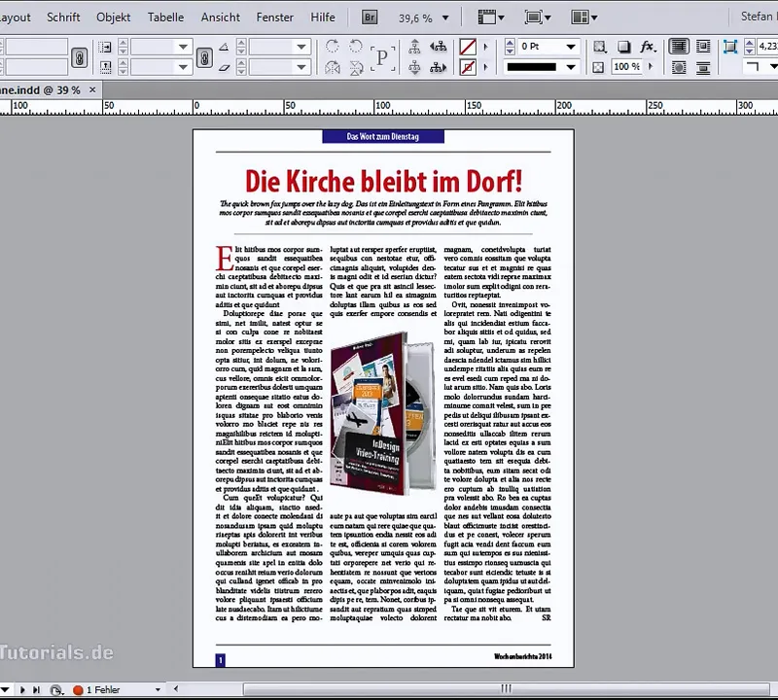Launch Adobe Bridge via Br icon
778x700 pixels.
click(x=370, y=17)
